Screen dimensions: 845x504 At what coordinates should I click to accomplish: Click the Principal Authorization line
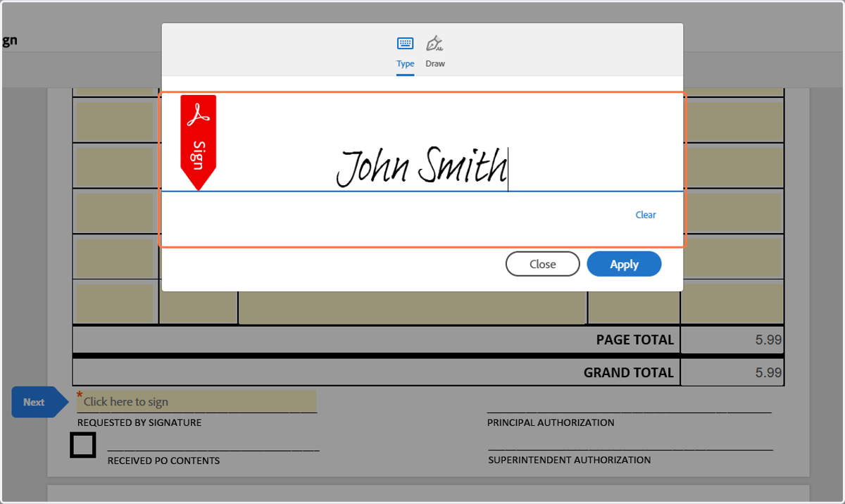(x=629, y=412)
